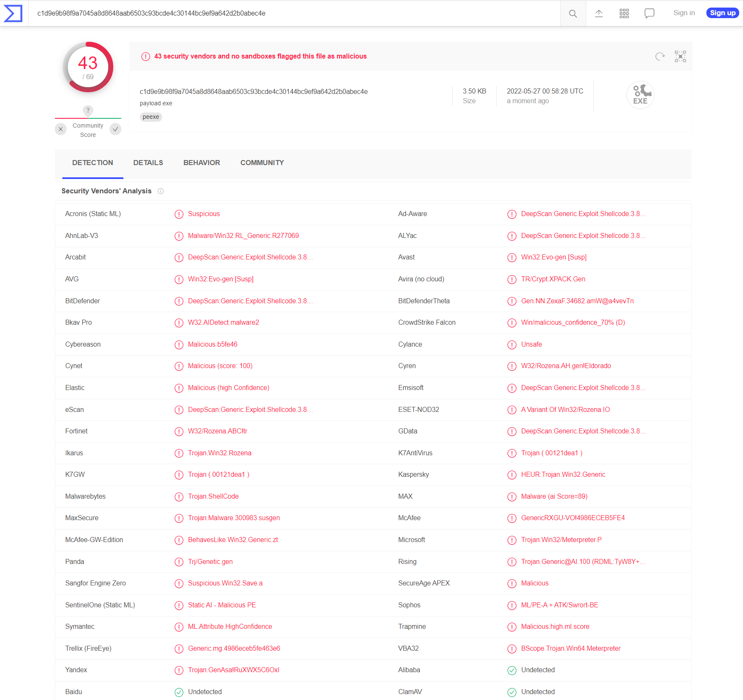Click the Sign in link

(684, 13)
